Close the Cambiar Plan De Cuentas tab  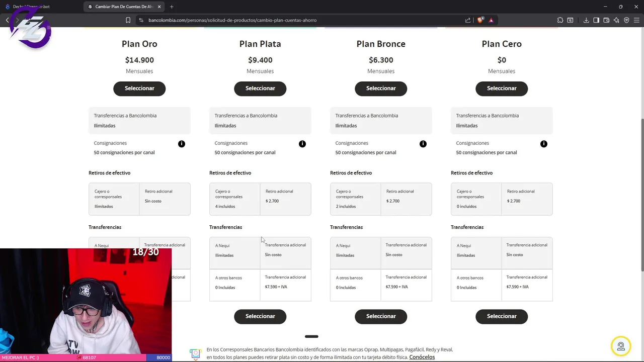click(159, 7)
